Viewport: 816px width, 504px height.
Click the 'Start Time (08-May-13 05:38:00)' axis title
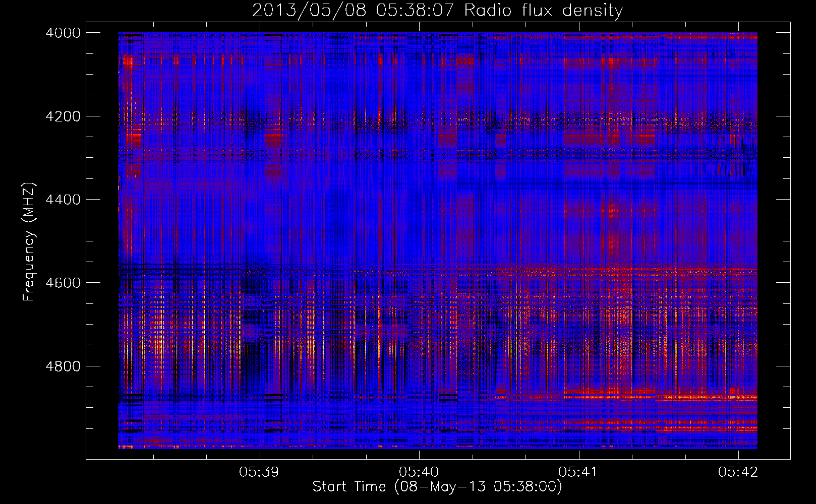coord(437,487)
